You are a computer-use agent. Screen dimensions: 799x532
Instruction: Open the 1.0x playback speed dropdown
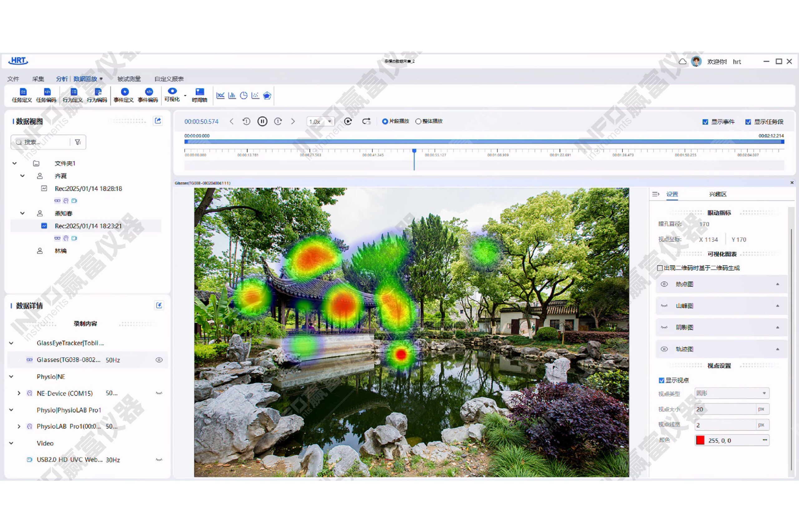point(321,122)
